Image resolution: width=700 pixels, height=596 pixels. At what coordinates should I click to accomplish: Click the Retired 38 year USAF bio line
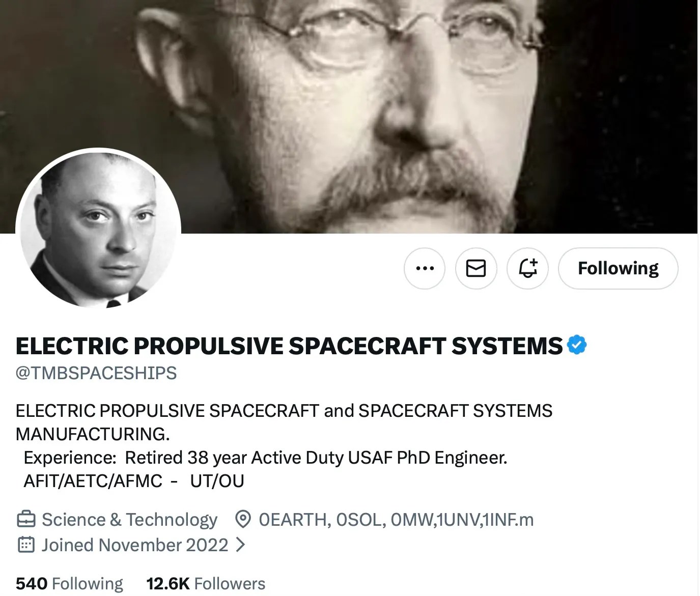265,458
